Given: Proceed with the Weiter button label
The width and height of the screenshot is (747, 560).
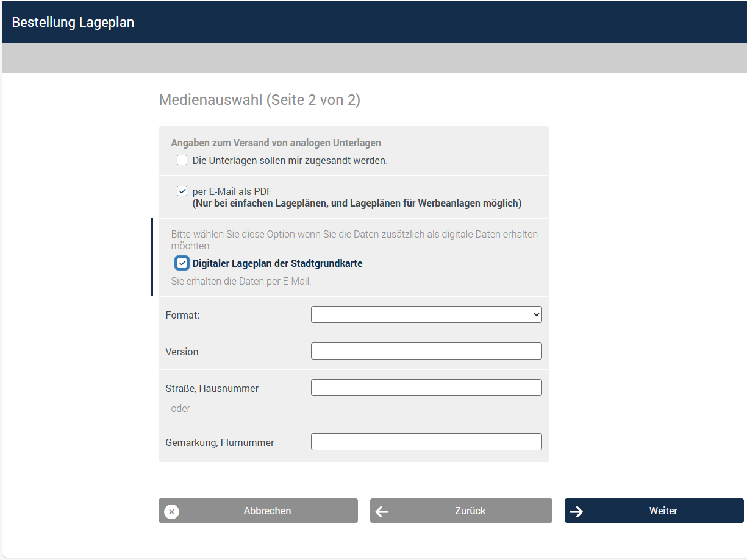Looking at the screenshot, I should tap(663, 511).
